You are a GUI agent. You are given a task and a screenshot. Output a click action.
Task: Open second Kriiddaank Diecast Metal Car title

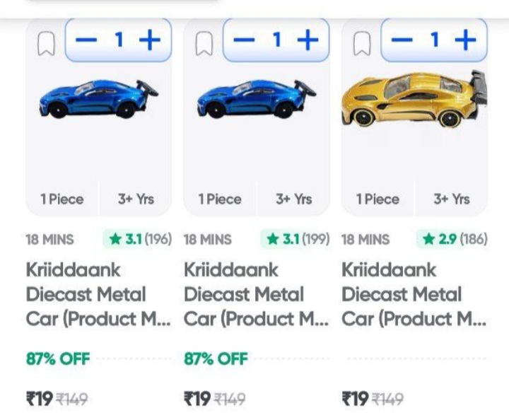point(255,294)
